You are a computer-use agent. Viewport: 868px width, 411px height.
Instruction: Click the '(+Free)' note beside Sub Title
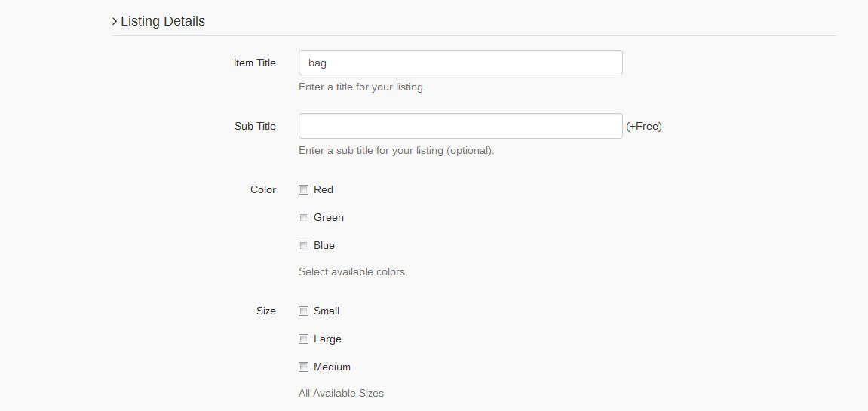[644, 127]
